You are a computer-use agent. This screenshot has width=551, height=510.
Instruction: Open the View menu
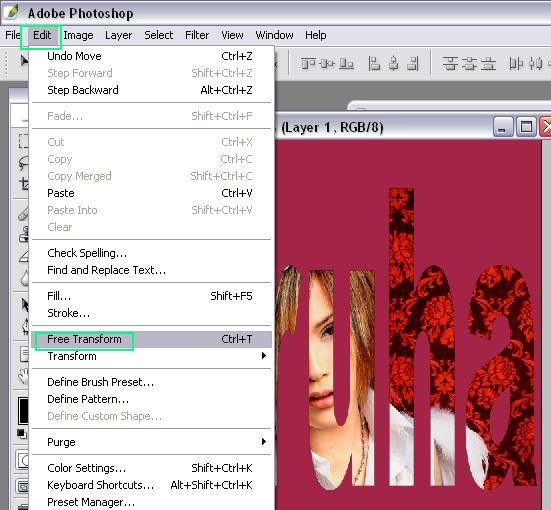(232, 35)
